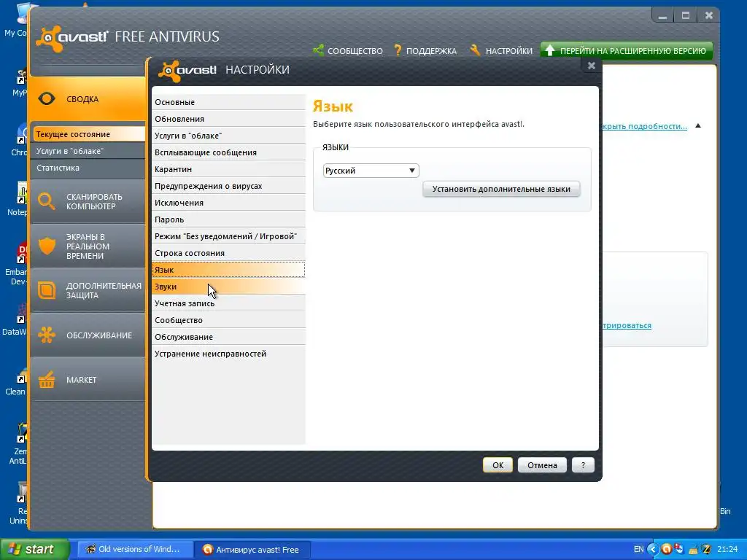The height and width of the screenshot is (560, 747).
Task: Select Режим "Без уведомлений / Игровой"
Action: point(228,236)
